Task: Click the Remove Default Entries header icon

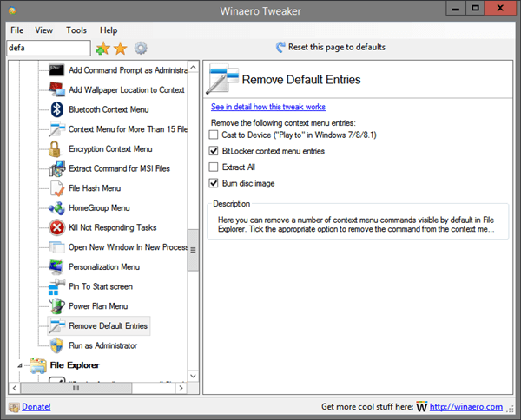Action: [222, 79]
